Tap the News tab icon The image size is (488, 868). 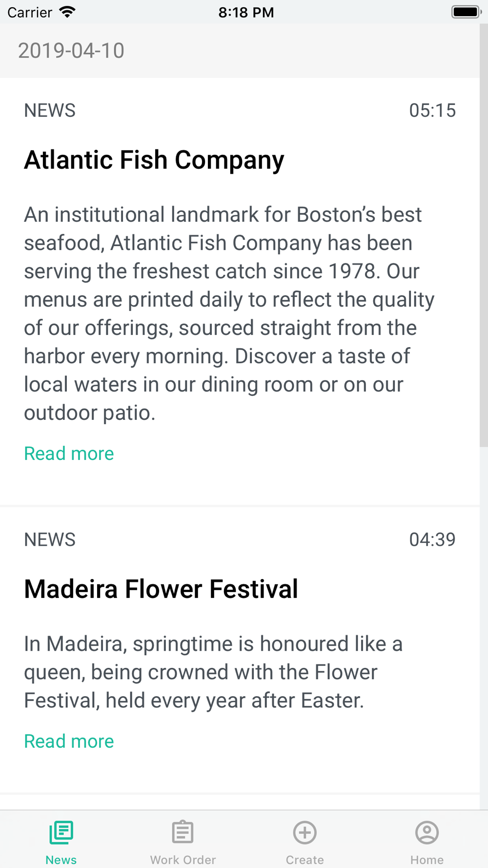point(61,832)
